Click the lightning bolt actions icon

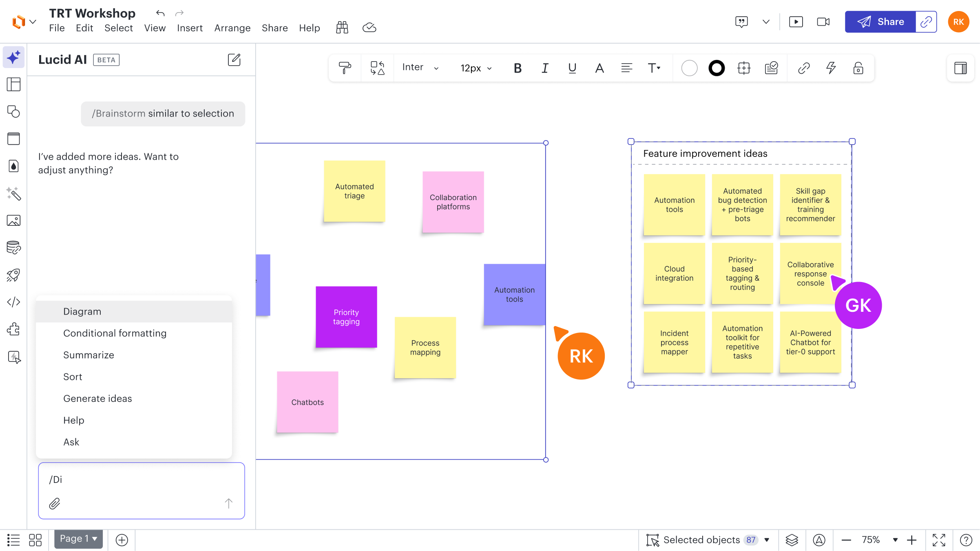coord(831,68)
